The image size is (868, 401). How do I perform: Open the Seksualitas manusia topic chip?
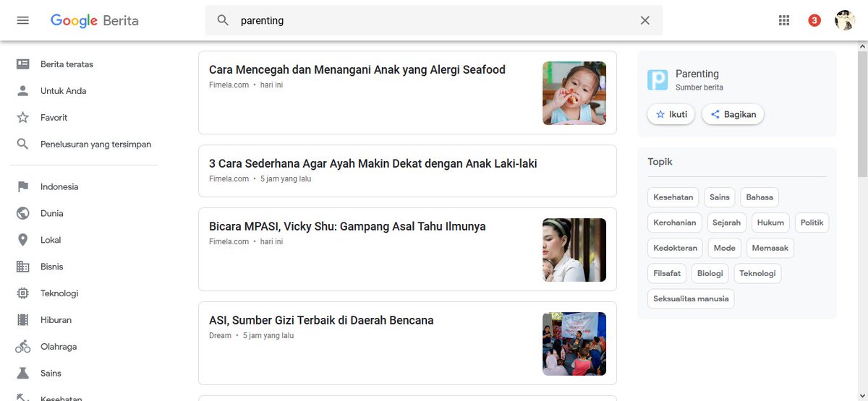coord(691,298)
